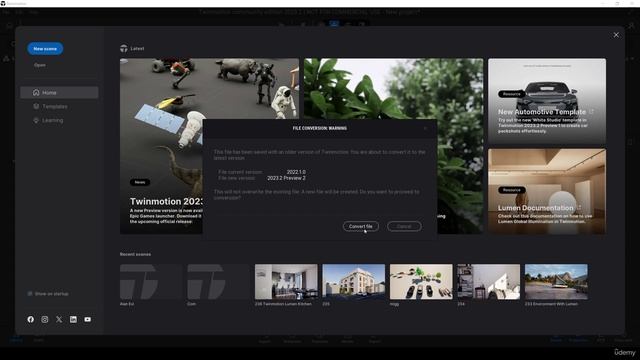Click the News badge on Twinmotion card
Image resolution: width=640 pixels, height=360 pixels.
[x=140, y=182]
